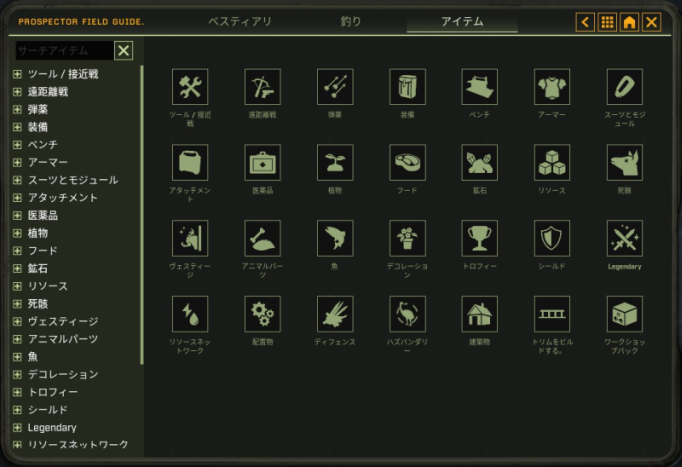Open the ヴェスティージ category icon
This screenshot has width=682, height=467.
pos(190,238)
